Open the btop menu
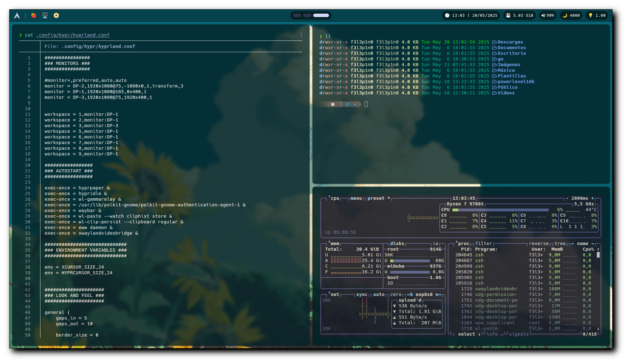 pyautogui.click(x=356, y=198)
